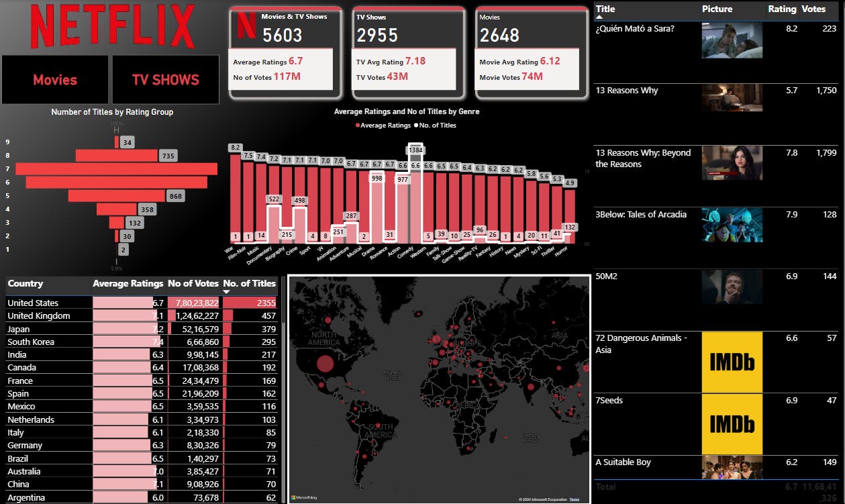Toggle the TV SHOWS filter button
The width and height of the screenshot is (845, 504).
click(165, 80)
